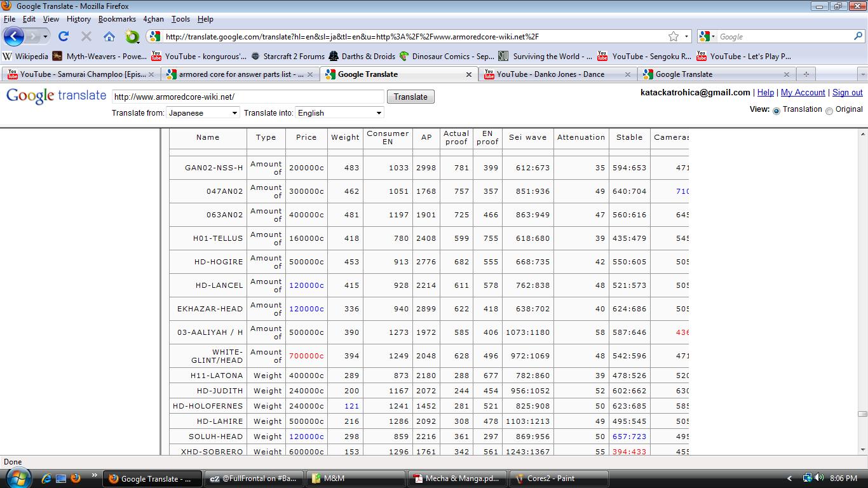The width and height of the screenshot is (868, 488).
Task: Open the 4chan menu
Action: point(153,19)
